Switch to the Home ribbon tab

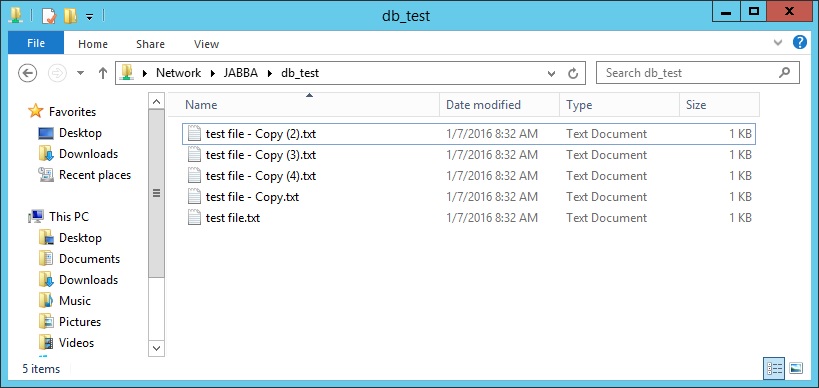coord(93,44)
